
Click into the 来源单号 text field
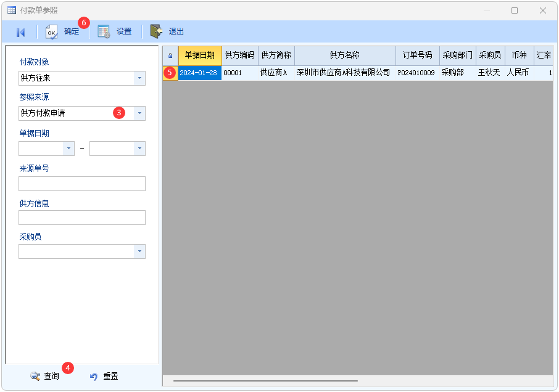[x=82, y=184]
